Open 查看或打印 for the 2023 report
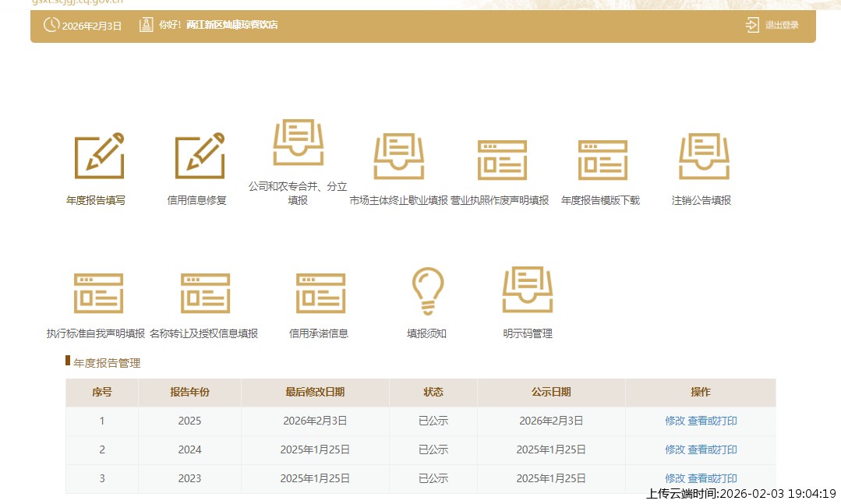 (712, 478)
